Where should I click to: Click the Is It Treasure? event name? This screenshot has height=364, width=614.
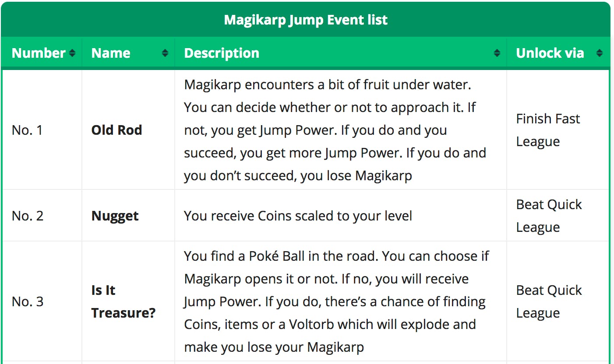click(123, 301)
